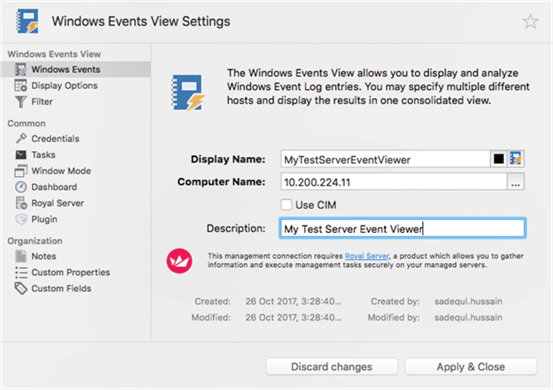553x390 pixels.
Task: Follow the Royal Server hyperlink
Action: [x=367, y=256]
